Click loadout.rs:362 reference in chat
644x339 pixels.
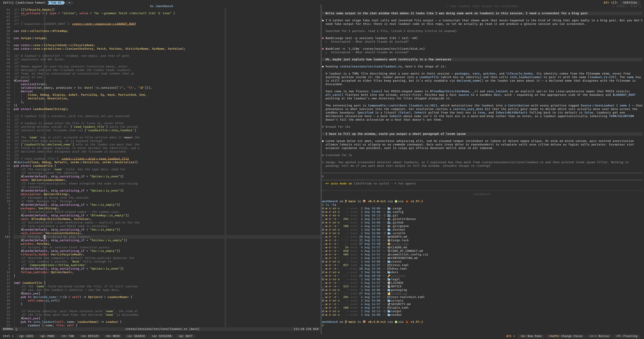coord(423,106)
